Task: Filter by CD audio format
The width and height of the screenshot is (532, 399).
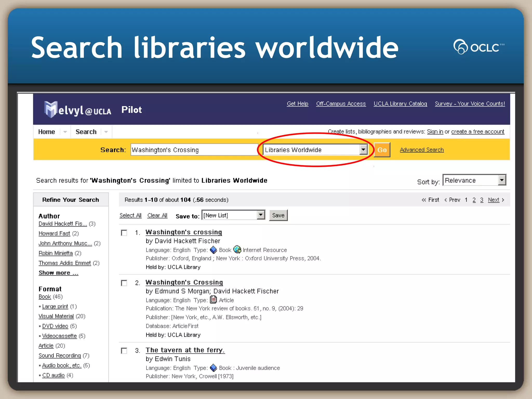Action: (x=53, y=375)
